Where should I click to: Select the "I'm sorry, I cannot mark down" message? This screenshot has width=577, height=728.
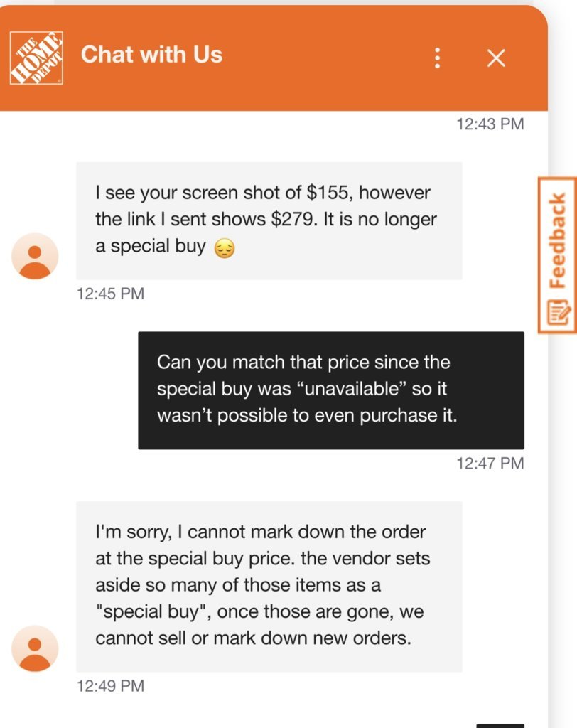(x=269, y=587)
